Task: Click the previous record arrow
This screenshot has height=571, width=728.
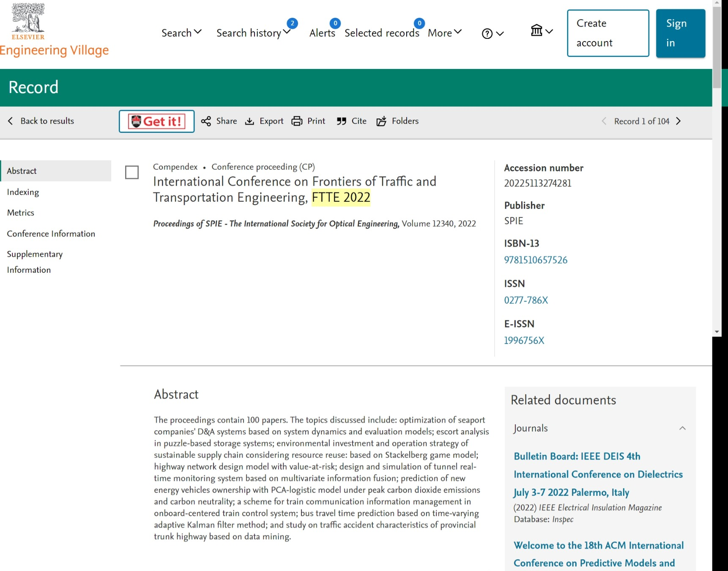Action: click(x=604, y=121)
